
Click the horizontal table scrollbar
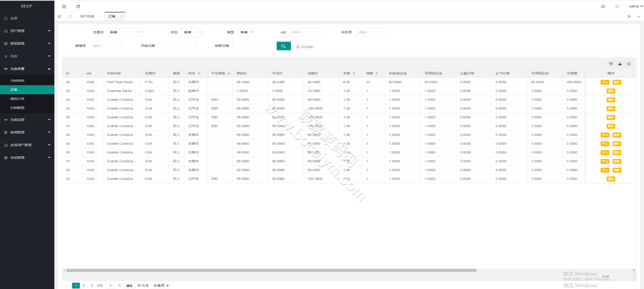tap(271, 270)
